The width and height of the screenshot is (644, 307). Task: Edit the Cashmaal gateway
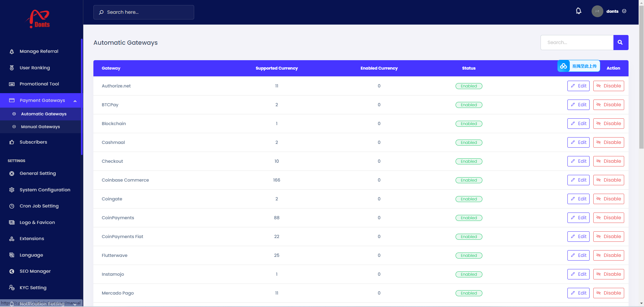pyautogui.click(x=578, y=142)
